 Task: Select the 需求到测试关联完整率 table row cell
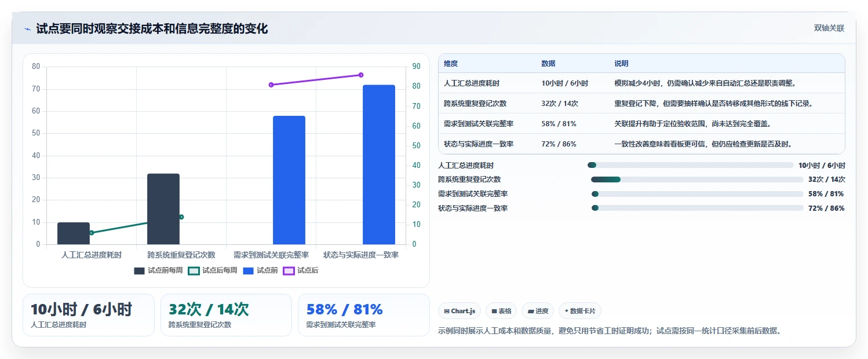pyautogui.click(x=479, y=124)
